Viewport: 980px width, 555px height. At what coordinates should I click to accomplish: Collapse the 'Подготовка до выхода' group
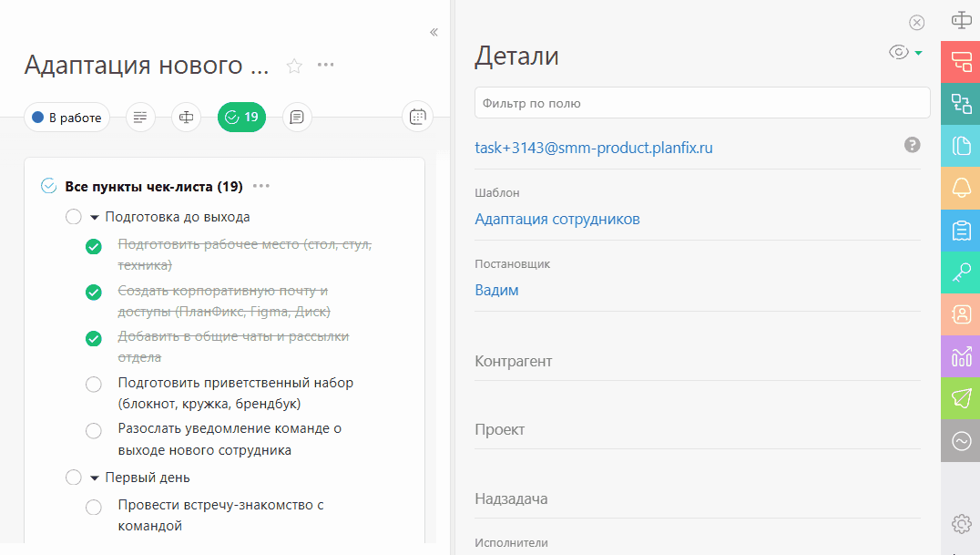(x=94, y=218)
